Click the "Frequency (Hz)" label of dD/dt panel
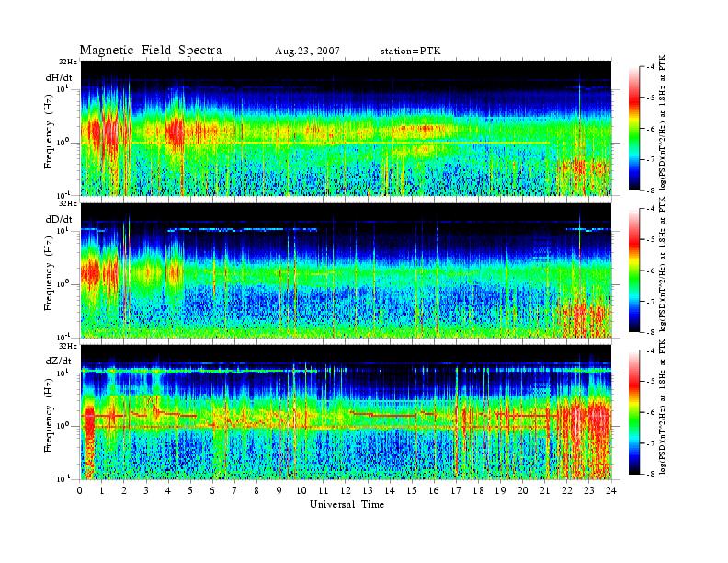The height and width of the screenshot is (563, 728). click(49, 273)
